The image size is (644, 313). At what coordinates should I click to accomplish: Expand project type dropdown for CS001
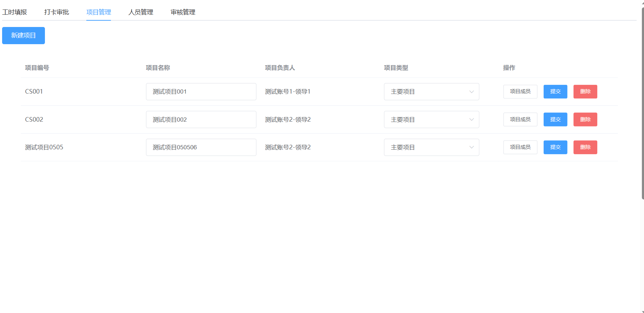coord(432,91)
